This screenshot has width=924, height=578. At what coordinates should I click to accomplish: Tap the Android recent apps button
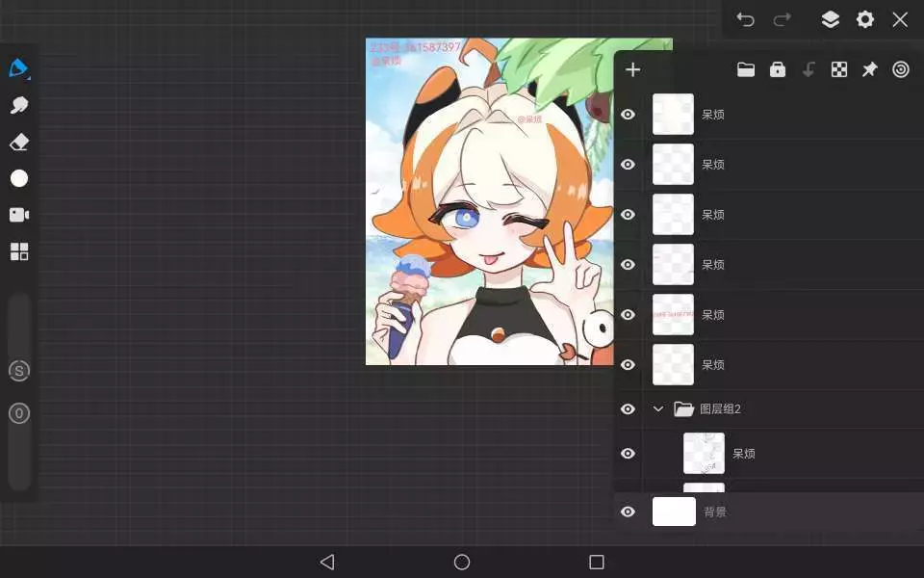(597, 562)
